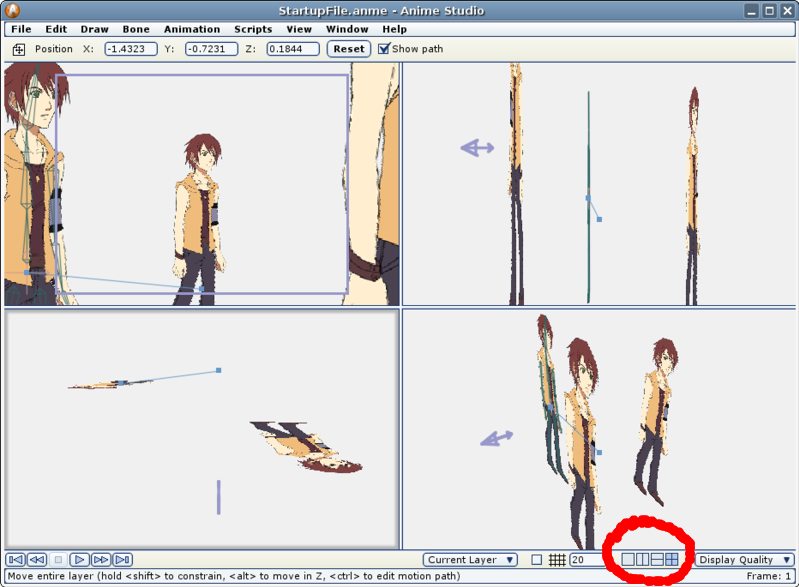Switch to single view layout
Image resolution: width=799 pixels, height=587 pixels.
(x=628, y=559)
